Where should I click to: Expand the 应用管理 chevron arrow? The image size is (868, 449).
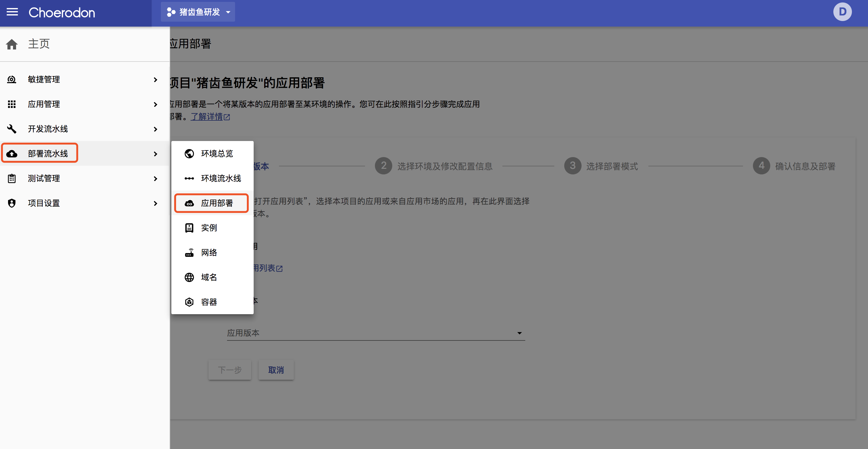point(155,105)
